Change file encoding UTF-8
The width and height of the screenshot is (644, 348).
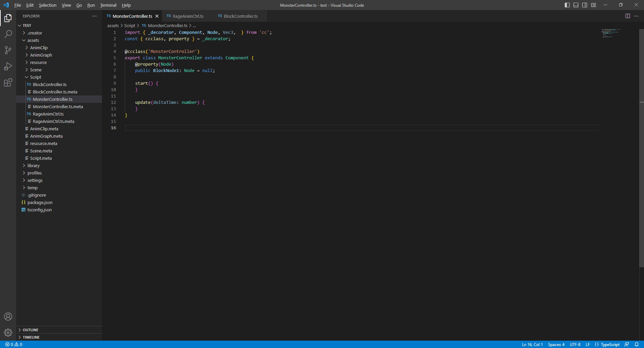pyautogui.click(x=575, y=344)
